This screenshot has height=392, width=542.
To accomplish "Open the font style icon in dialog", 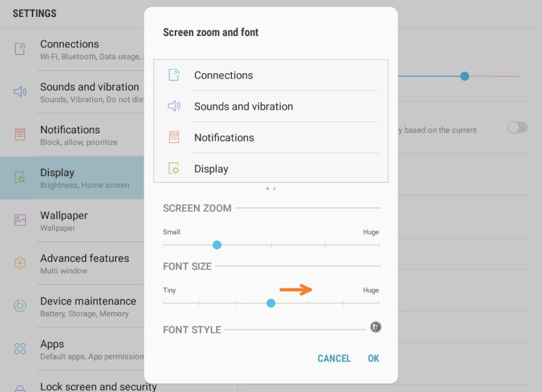I will click(x=375, y=327).
